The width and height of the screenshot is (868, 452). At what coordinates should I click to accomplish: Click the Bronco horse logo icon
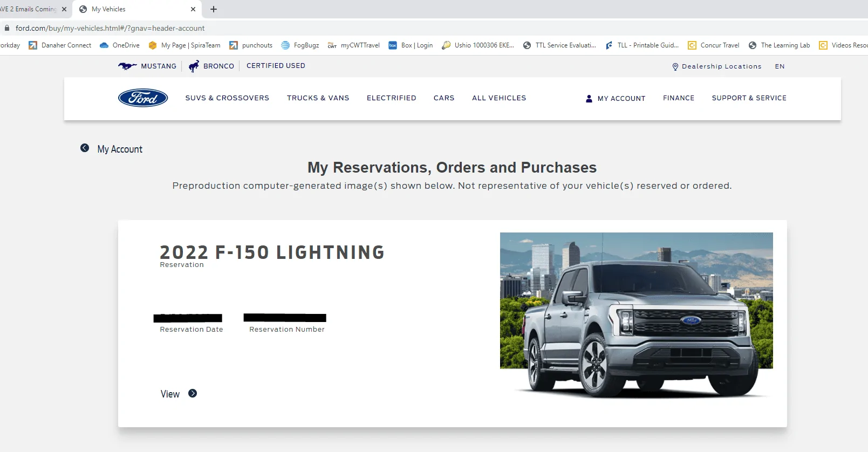[x=194, y=66]
